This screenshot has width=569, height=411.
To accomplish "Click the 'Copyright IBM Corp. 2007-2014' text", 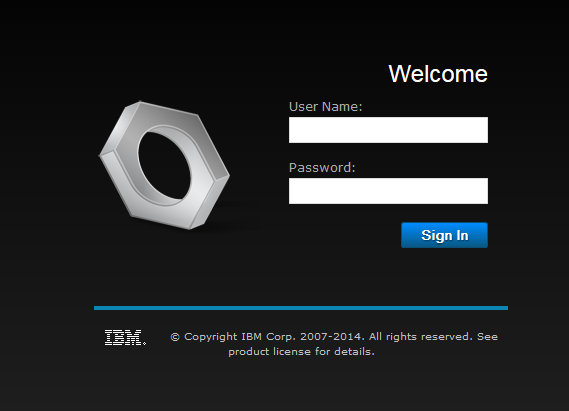I will point(274,337).
